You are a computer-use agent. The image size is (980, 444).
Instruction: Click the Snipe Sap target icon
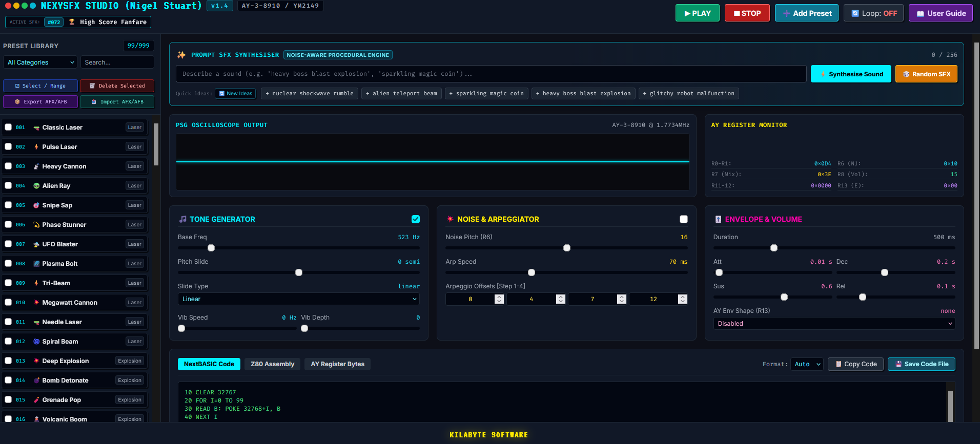(36, 205)
